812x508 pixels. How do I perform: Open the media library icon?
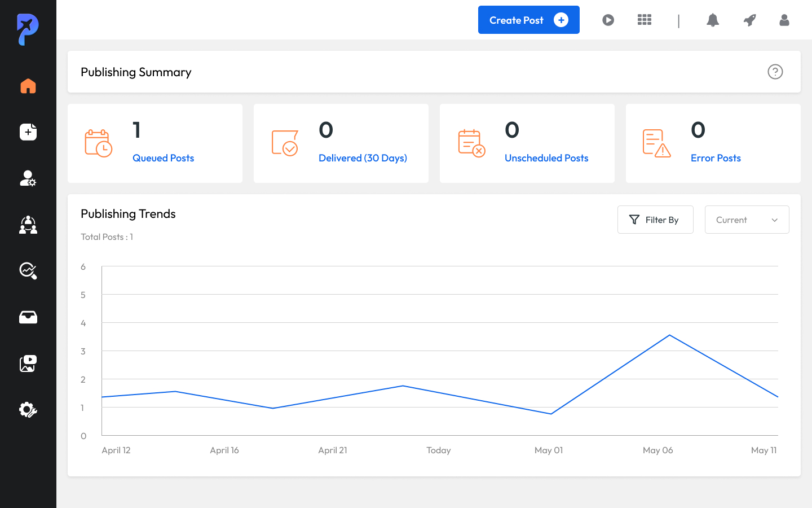[28, 364]
